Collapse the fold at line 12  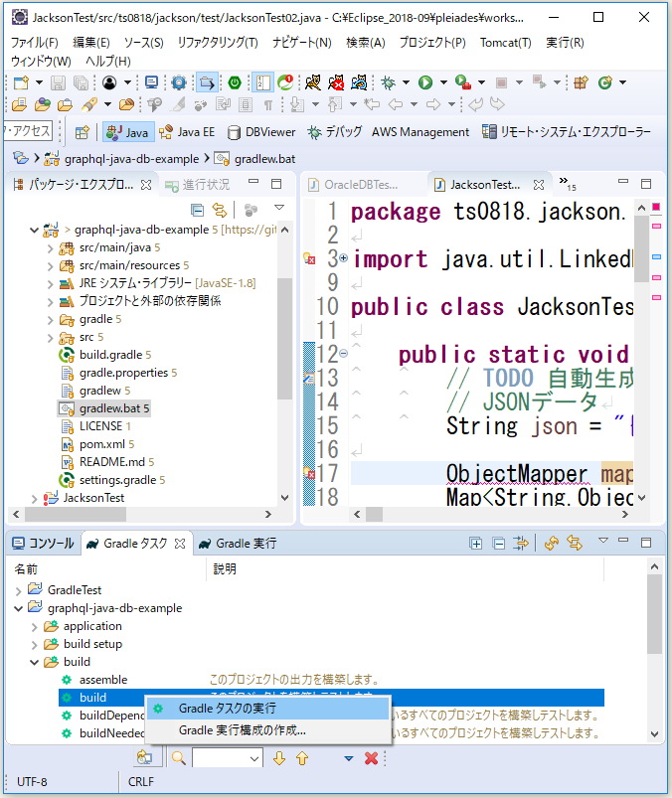point(344,353)
